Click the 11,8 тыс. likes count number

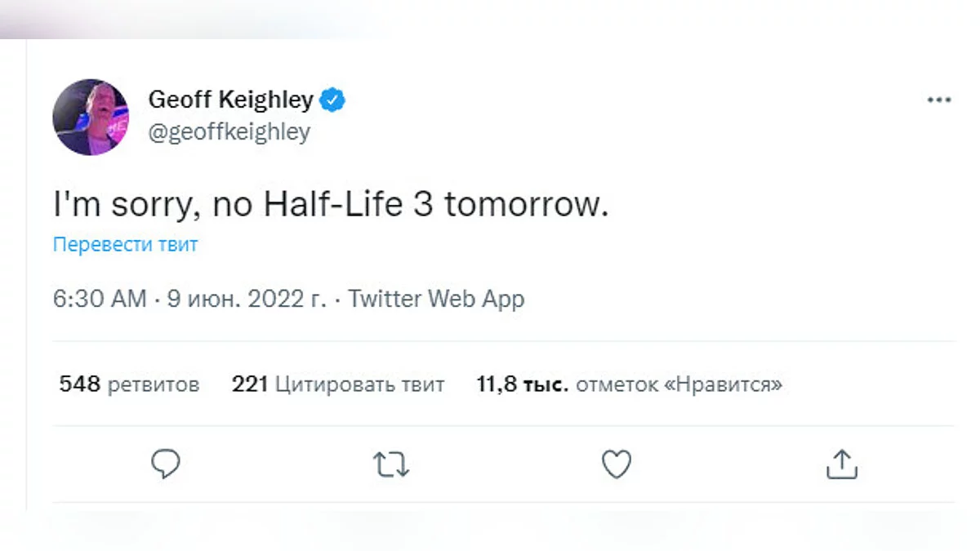pos(522,384)
